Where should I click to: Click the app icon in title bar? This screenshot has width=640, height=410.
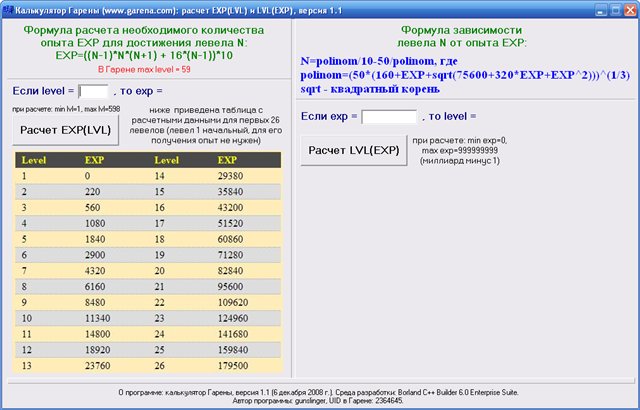click(8, 10)
